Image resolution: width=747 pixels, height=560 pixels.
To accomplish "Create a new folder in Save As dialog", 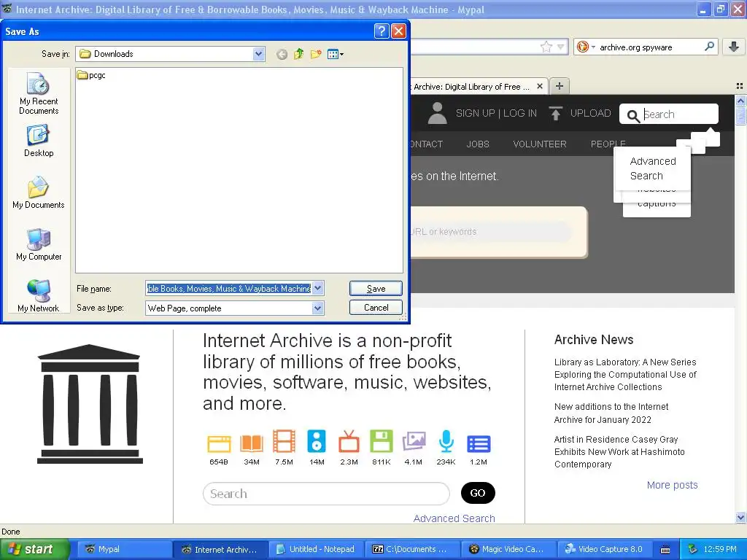I will (x=316, y=54).
